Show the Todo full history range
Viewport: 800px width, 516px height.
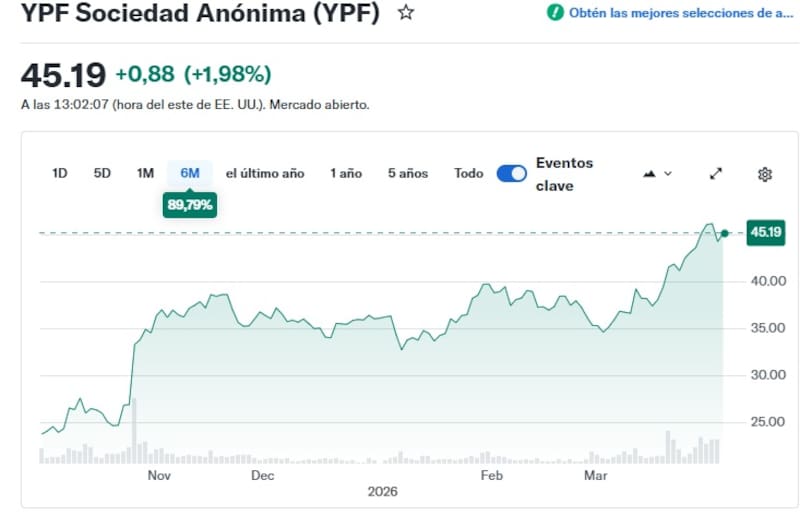(x=468, y=173)
